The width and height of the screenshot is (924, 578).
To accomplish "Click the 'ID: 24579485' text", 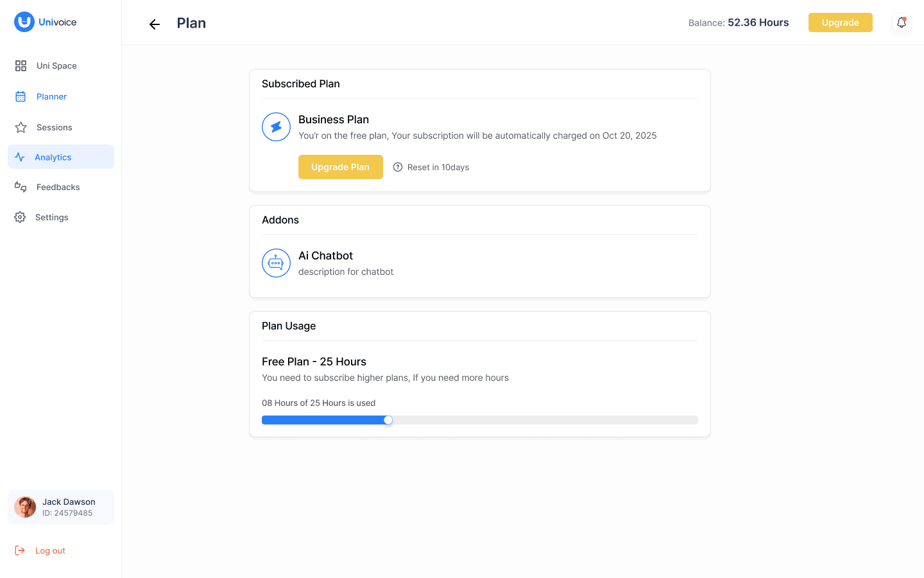I will 67,513.
